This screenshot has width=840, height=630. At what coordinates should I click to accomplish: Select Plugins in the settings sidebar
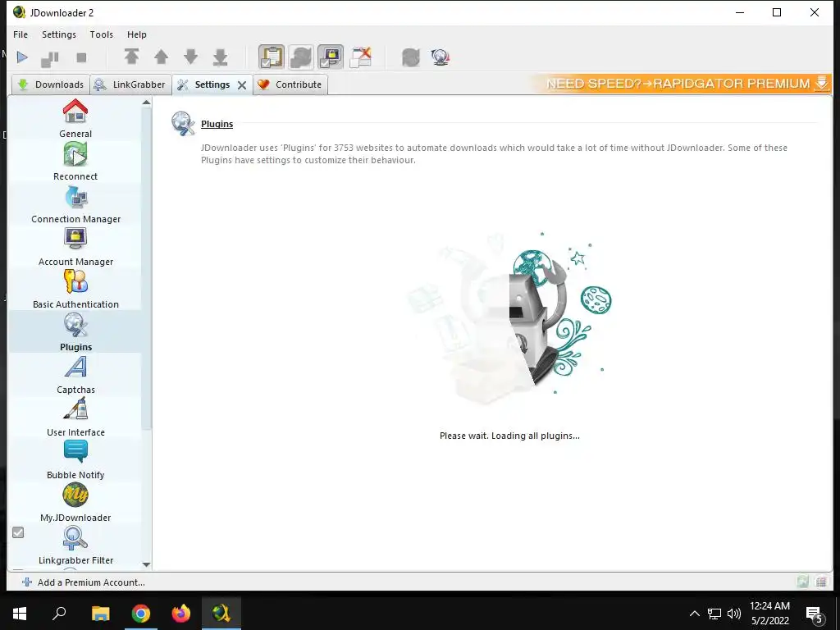(75, 332)
